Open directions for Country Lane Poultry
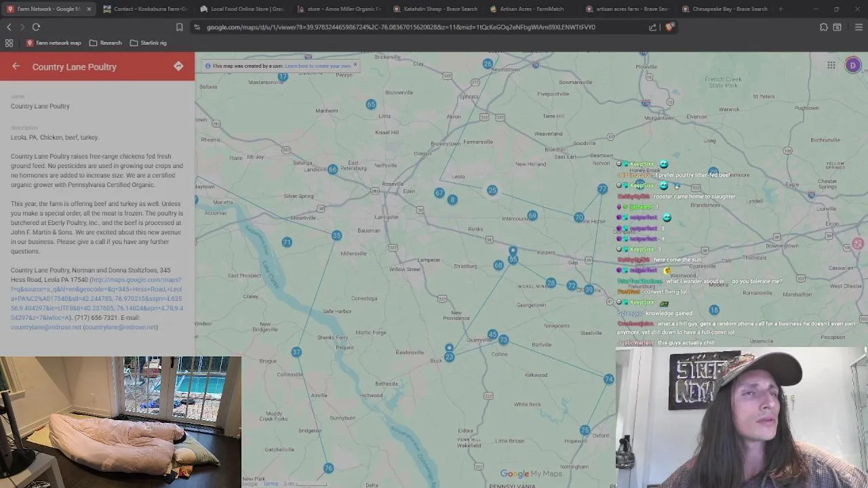Image resolution: width=868 pixels, height=488 pixels. (178, 66)
